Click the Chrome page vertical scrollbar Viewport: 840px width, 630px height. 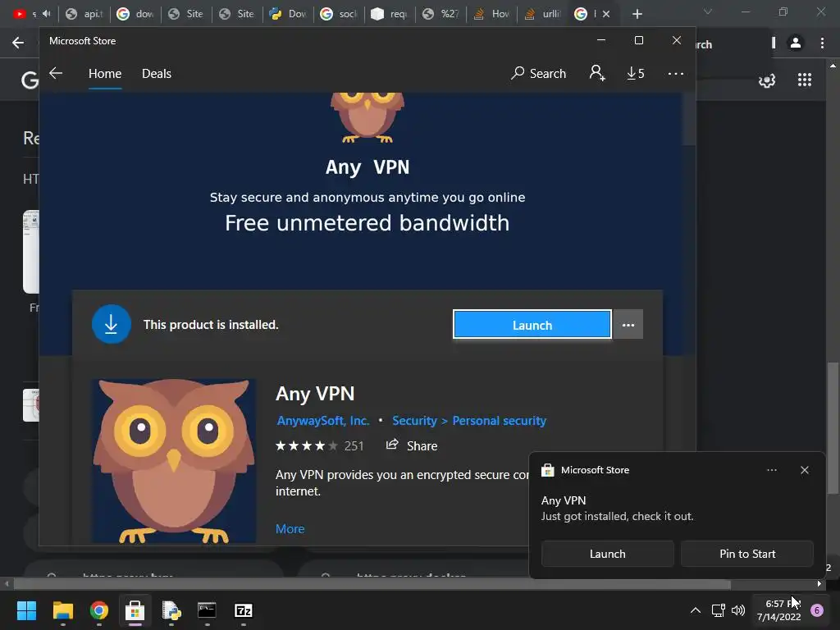tap(833, 428)
